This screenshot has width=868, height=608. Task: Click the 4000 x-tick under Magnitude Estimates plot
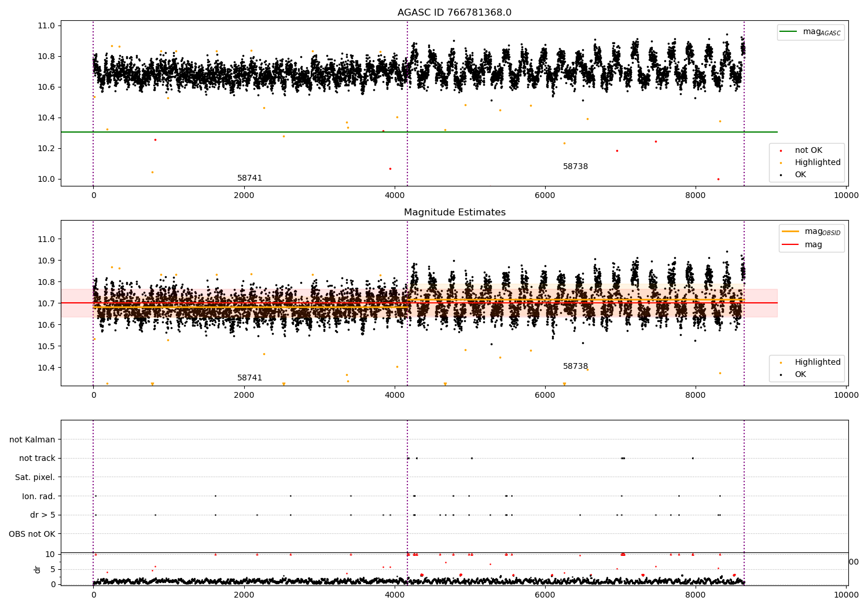395,395
